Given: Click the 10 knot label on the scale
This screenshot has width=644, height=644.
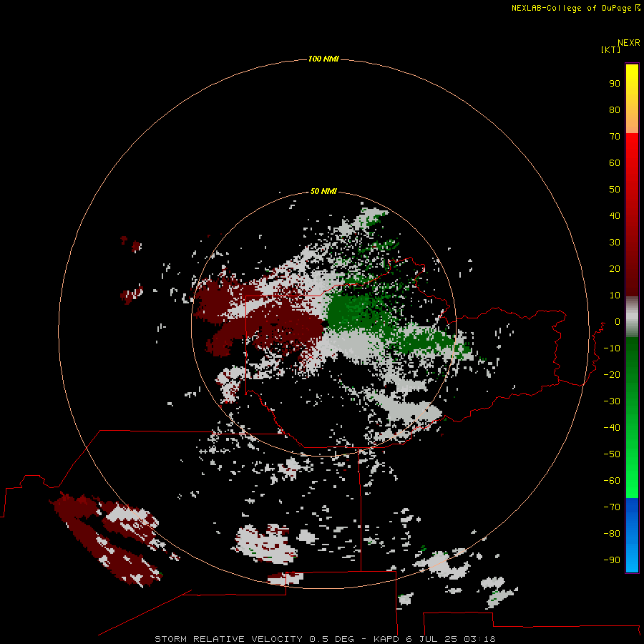Looking at the screenshot, I should [615, 296].
